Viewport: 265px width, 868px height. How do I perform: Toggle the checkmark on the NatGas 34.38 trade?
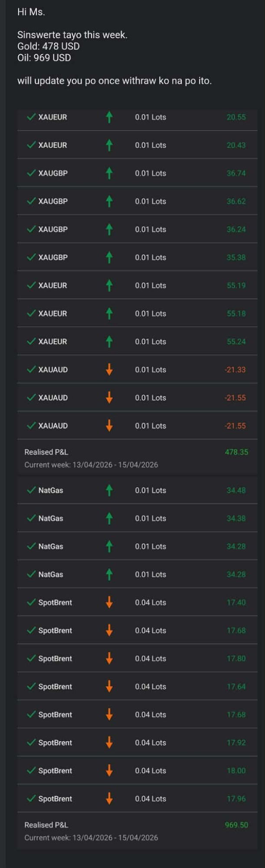tap(31, 518)
